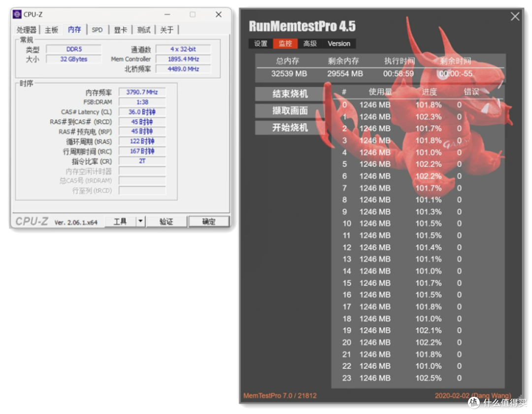The width and height of the screenshot is (532, 414).
Task: Click the 4489.0 MHz 北桥频率 value
Action: coord(183,69)
